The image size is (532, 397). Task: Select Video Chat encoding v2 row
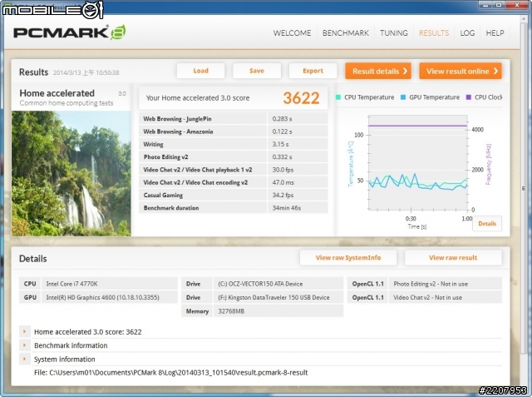(x=234, y=182)
